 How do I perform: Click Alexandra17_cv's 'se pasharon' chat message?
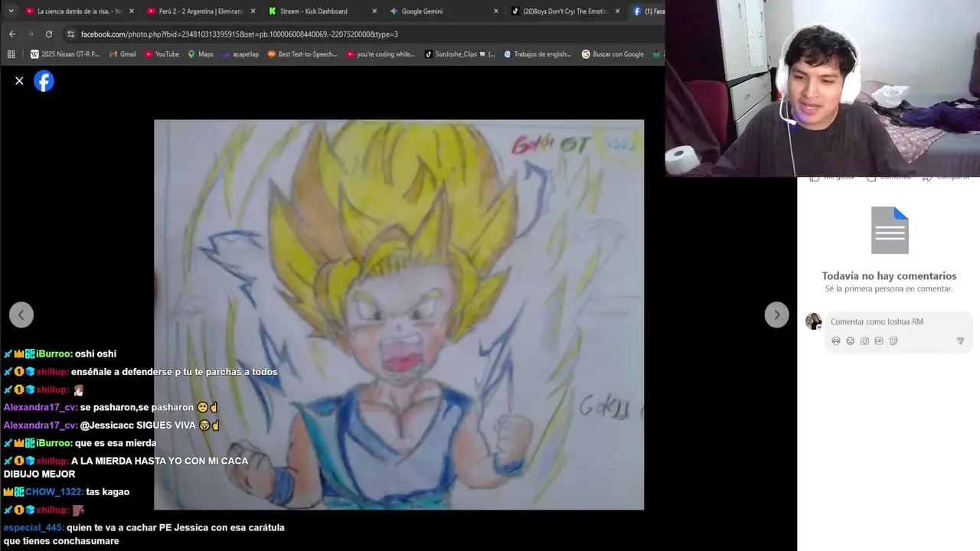(111, 407)
